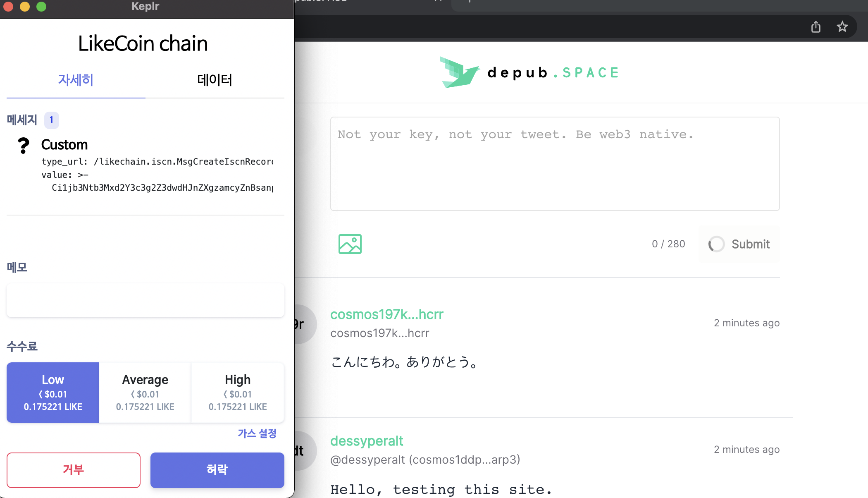The width and height of the screenshot is (868, 498).
Task: Switch to the 데이터 tab
Action: click(215, 80)
